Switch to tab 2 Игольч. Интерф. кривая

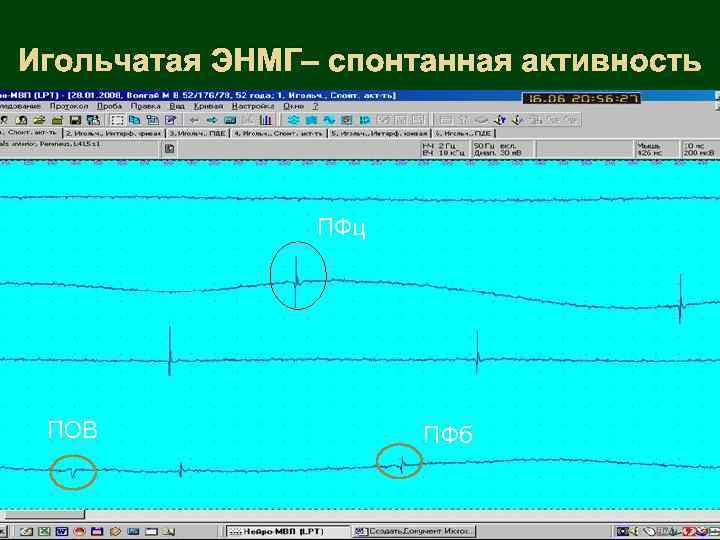click(113, 133)
